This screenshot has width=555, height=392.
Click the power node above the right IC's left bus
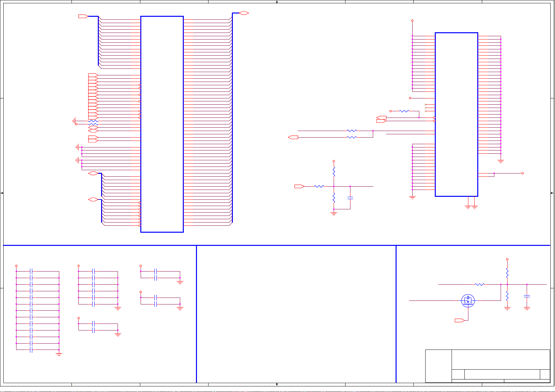[x=412, y=20]
